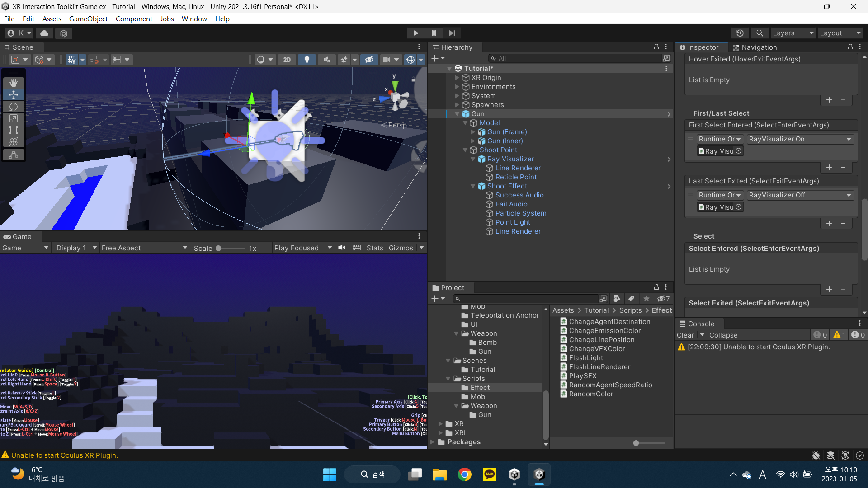This screenshot has width=868, height=488.
Task: Select the PlaySFX script
Action: coord(583,376)
